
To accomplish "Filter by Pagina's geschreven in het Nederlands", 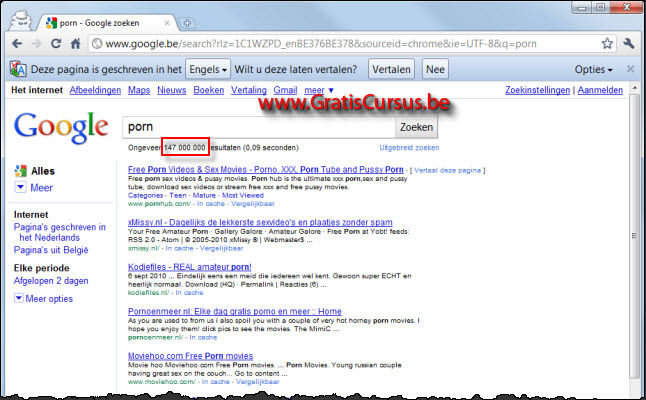I will tap(60, 232).
